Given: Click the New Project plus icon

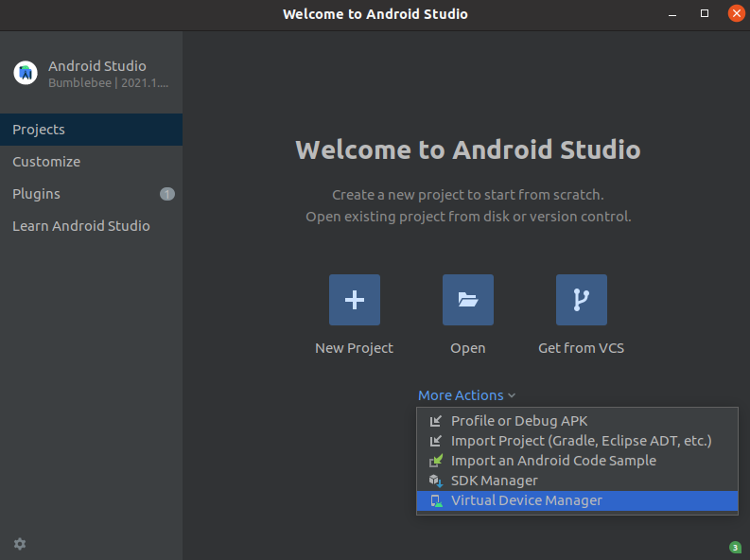Looking at the screenshot, I should click(x=355, y=300).
